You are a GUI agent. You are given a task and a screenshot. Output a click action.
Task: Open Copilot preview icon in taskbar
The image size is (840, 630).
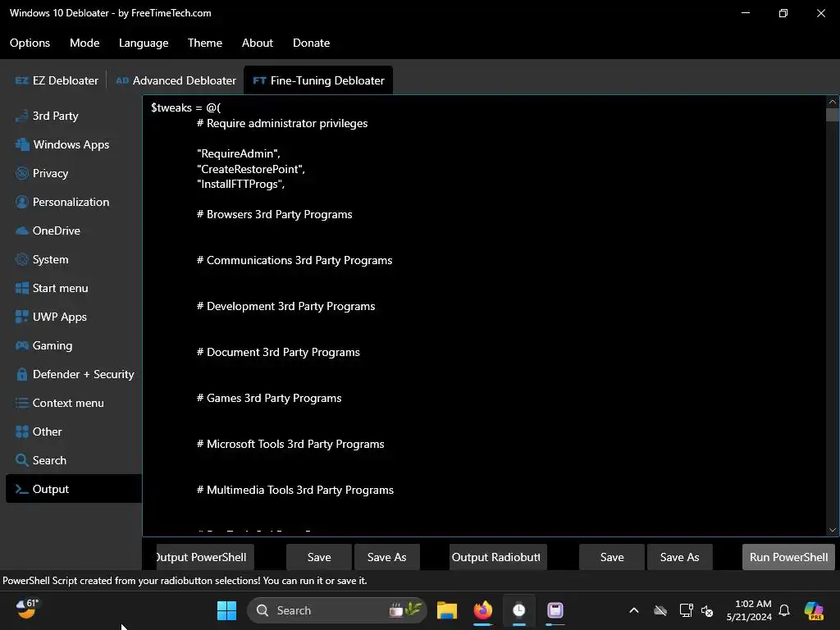[814, 610]
